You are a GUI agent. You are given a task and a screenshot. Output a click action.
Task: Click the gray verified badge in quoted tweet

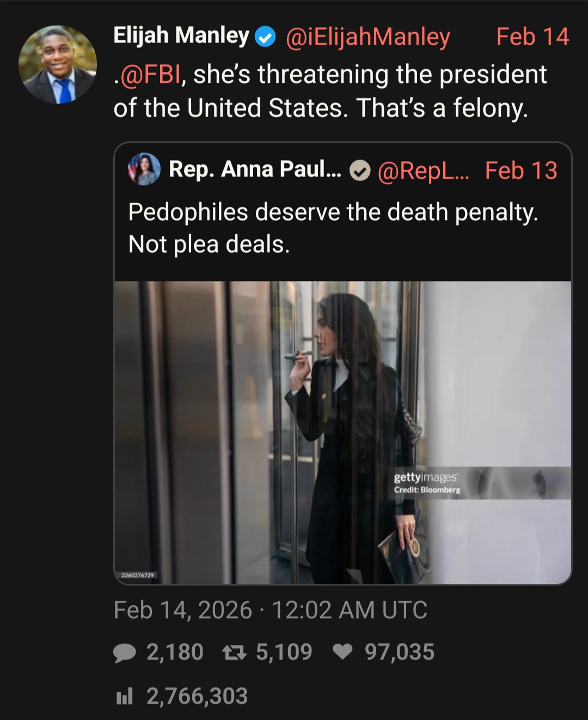tap(359, 171)
